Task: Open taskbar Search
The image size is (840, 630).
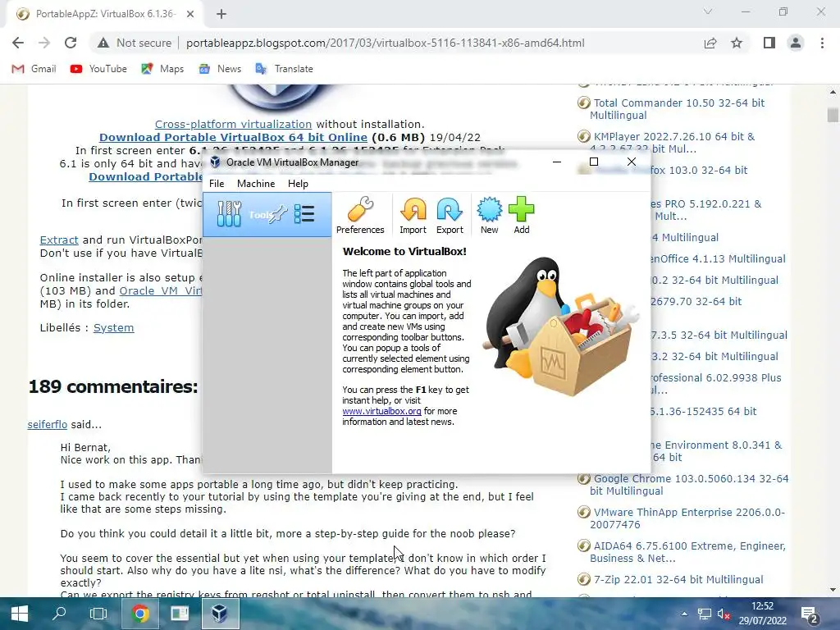Action: click(59, 614)
